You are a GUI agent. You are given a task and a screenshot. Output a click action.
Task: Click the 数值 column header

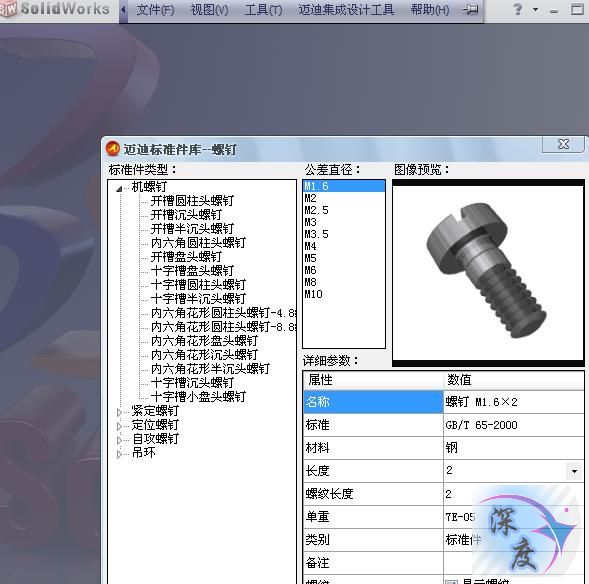tap(513, 380)
